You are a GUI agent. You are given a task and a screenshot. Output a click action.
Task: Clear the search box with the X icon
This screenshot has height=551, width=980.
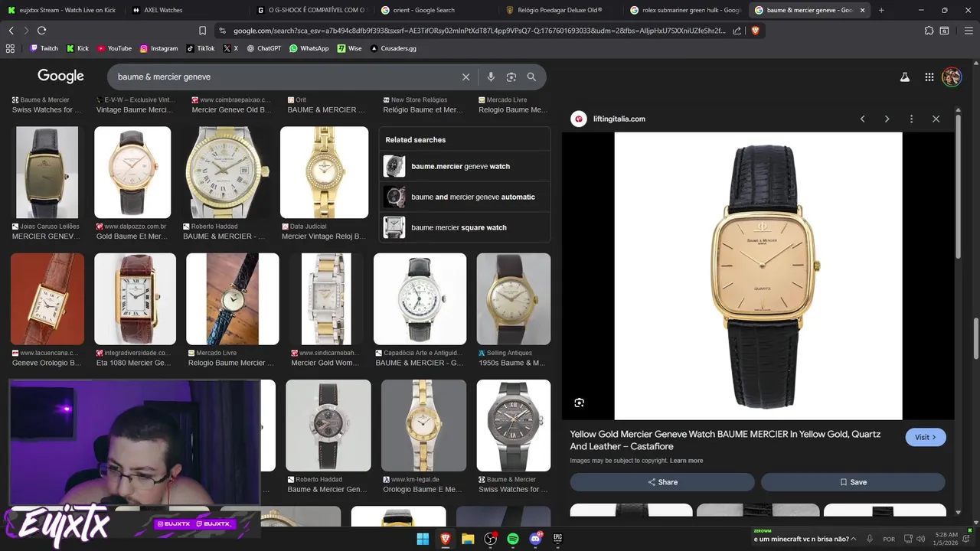point(465,77)
